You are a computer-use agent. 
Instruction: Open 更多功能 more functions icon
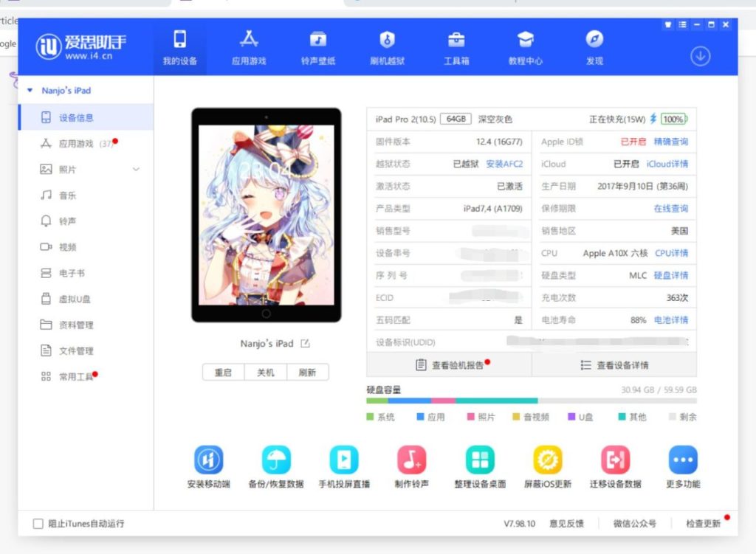pos(683,460)
